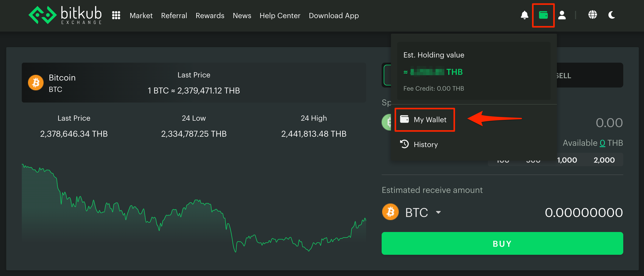
Task: Open the language globe icon
Action: (x=593, y=15)
